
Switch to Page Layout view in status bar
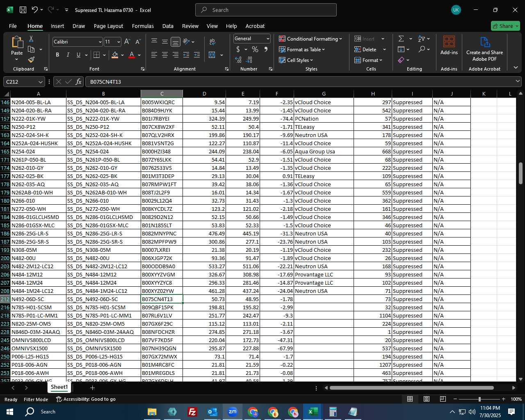tap(427, 399)
